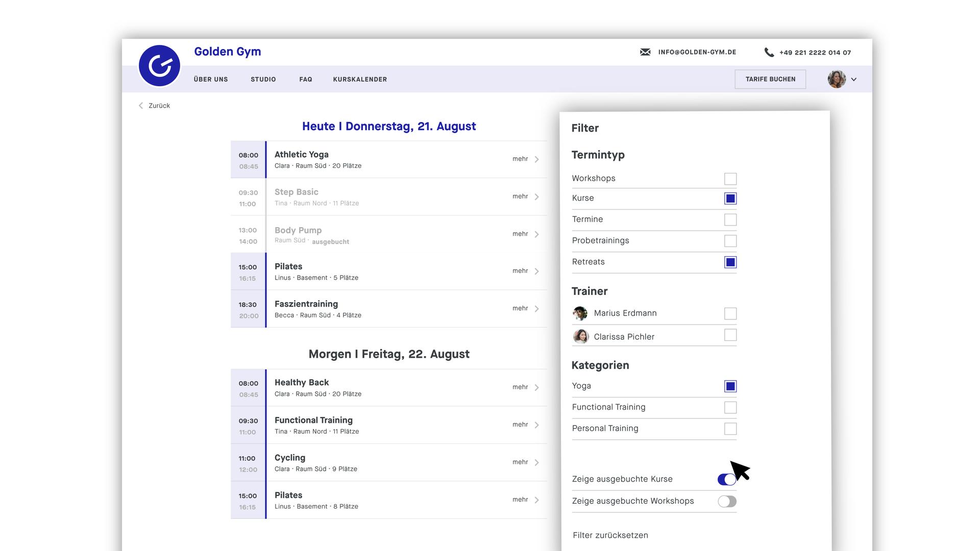Screen dimensions: 980x551
Task: Expand the Faszientraining row chevron
Action: [x=537, y=309]
